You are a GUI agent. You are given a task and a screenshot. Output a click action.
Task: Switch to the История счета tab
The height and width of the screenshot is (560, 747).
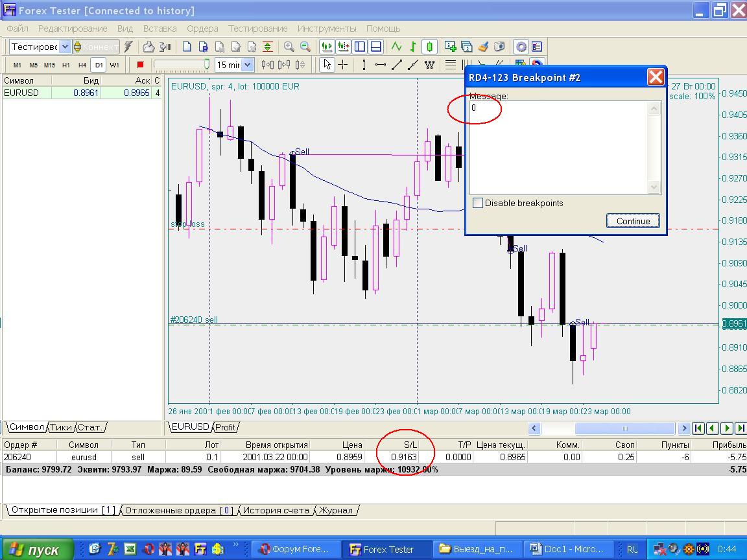pos(276,510)
